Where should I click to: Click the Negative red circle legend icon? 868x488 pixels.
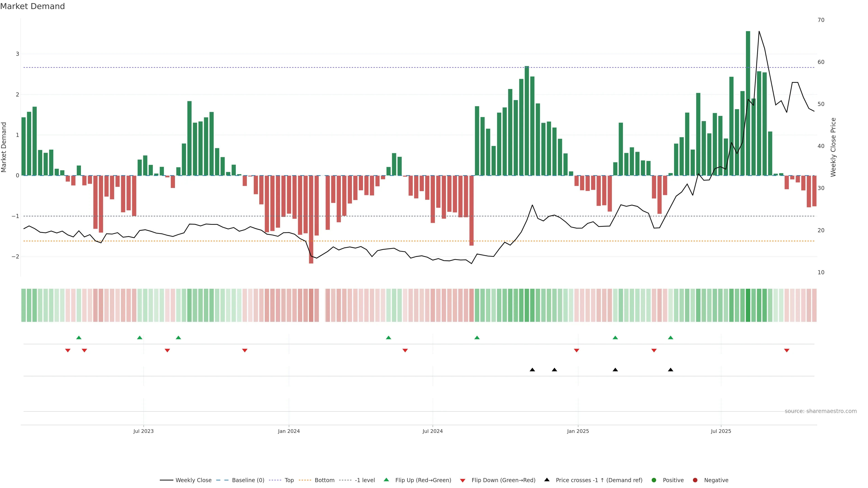695,480
